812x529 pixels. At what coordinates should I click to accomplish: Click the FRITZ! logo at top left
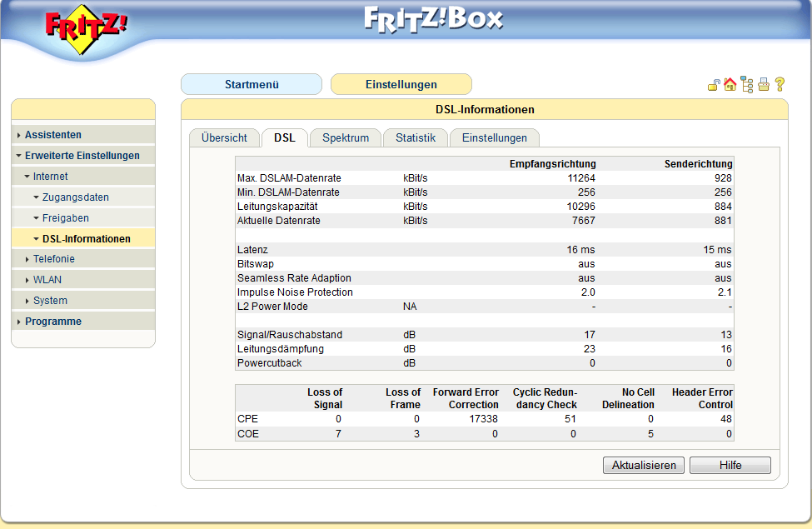86,28
